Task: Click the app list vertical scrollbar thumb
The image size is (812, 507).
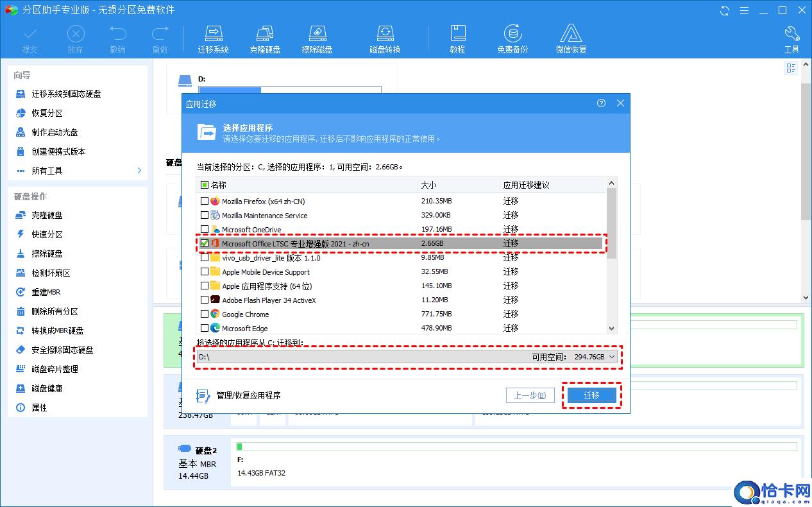Action: point(611,223)
